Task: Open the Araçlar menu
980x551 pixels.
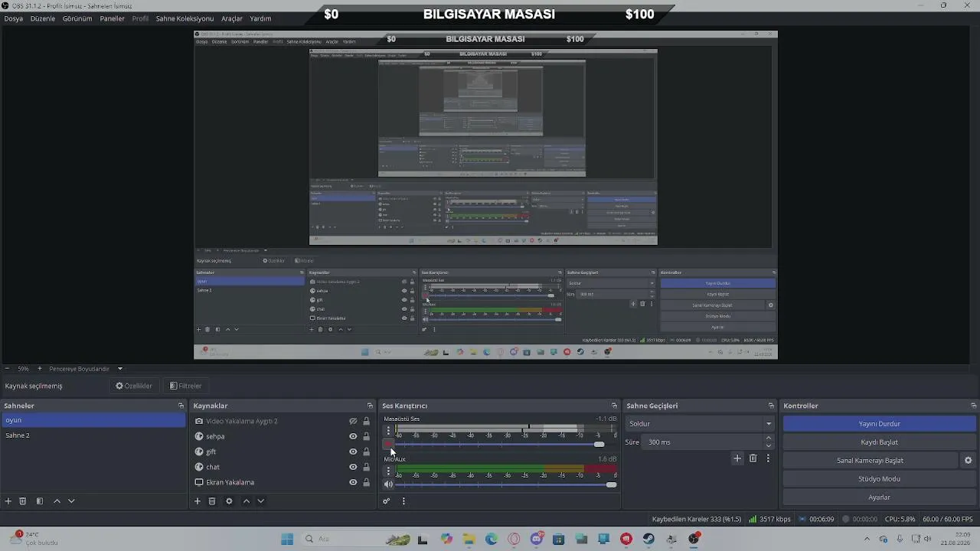Action: coord(232,18)
